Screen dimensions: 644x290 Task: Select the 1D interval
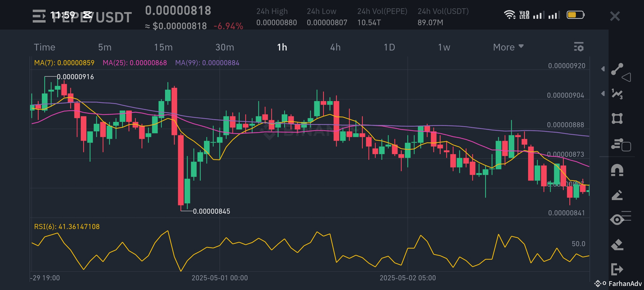(x=389, y=47)
